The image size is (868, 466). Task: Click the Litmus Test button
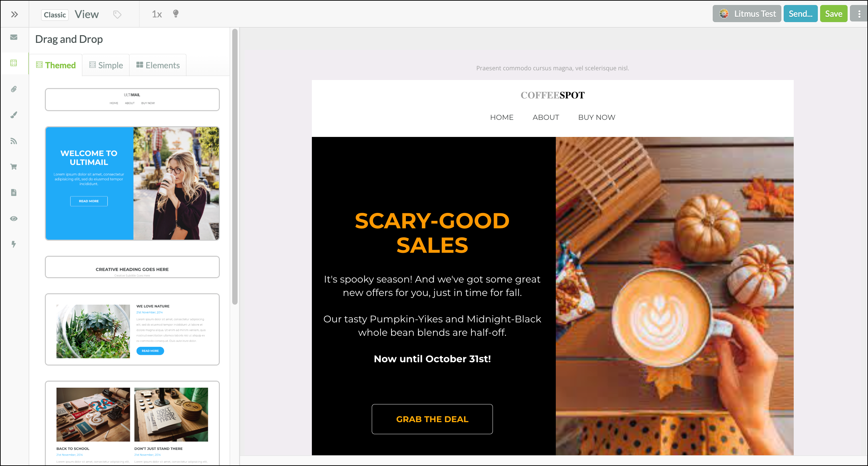[x=747, y=14]
